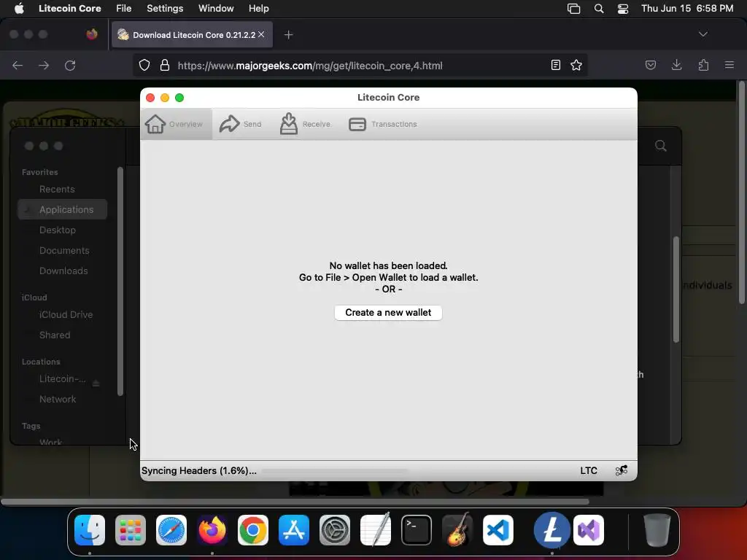The image size is (747, 560).
Task: Click the network activity icon in status bar
Action: coord(622,470)
